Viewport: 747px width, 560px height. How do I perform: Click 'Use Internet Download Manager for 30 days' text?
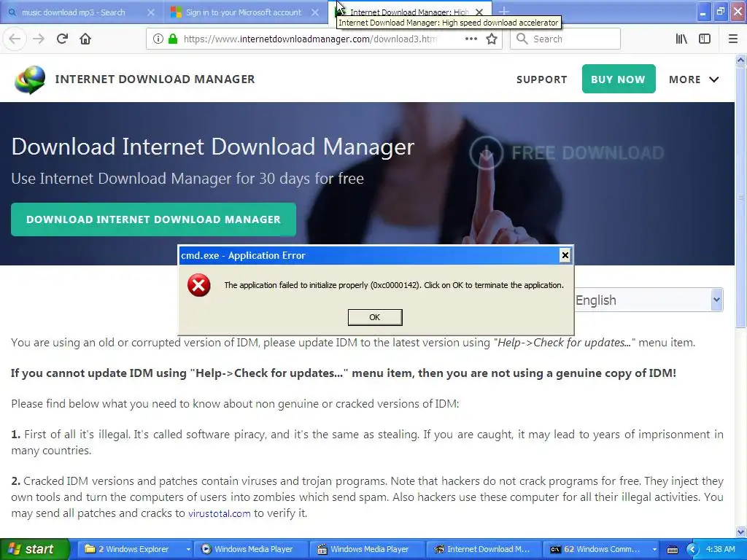[x=187, y=179]
